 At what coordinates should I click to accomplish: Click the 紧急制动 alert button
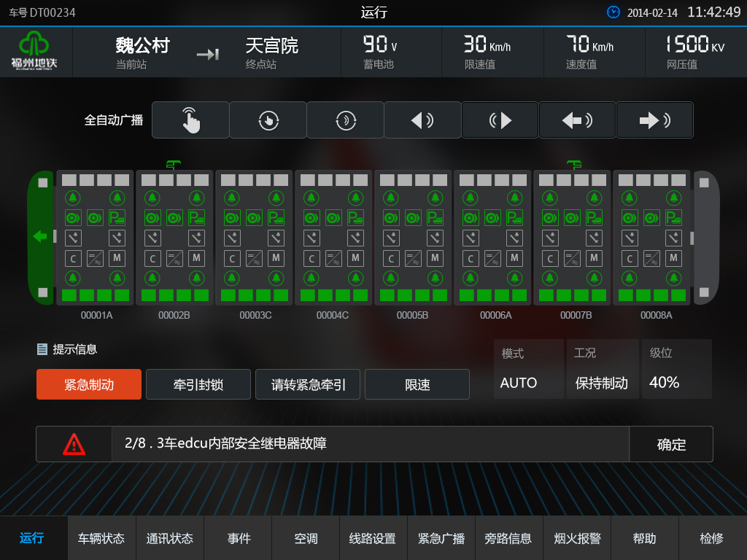pos(88,384)
